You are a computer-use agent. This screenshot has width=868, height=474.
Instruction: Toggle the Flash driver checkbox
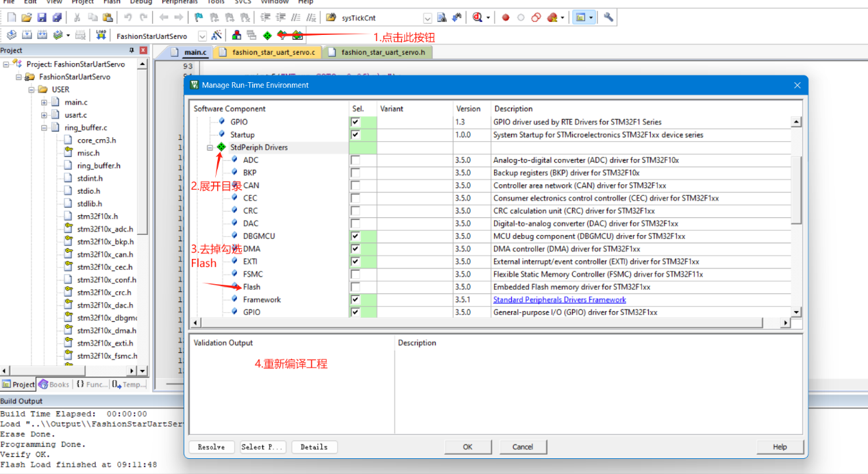pos(355,287)
